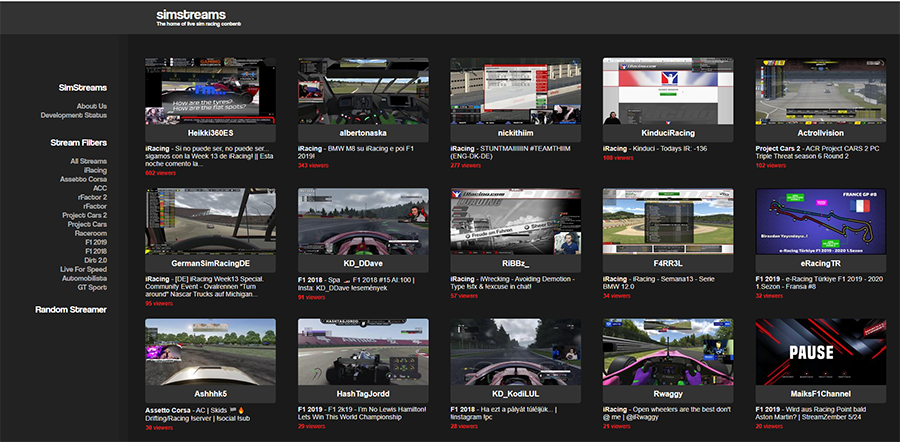Open F4RR3L stream thumbnail
This screenshot has width=900, height=442.
(x=668, y=222)
